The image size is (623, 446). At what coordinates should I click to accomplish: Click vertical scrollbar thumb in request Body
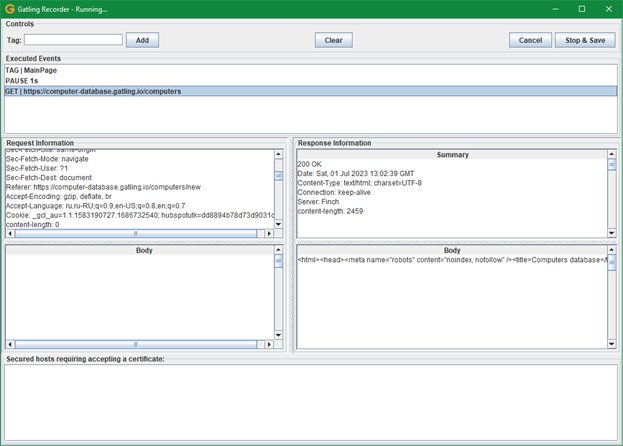point(279,261)
